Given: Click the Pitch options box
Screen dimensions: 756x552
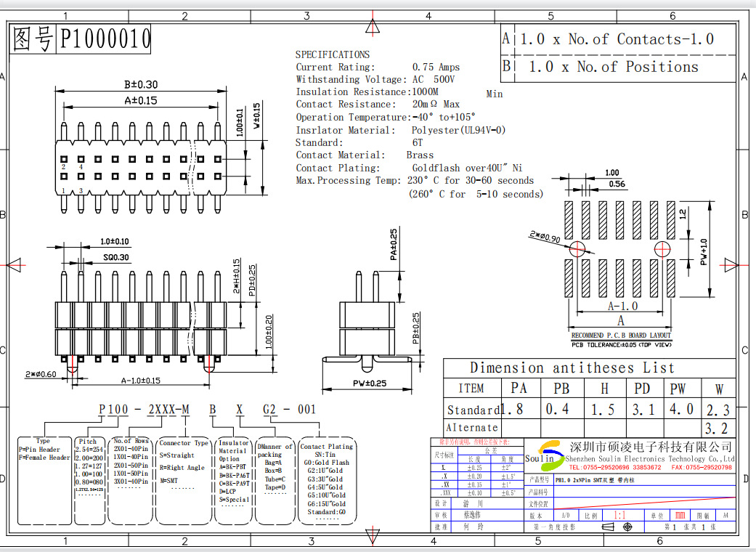Looking at the screenshot, I should point(90,481).
